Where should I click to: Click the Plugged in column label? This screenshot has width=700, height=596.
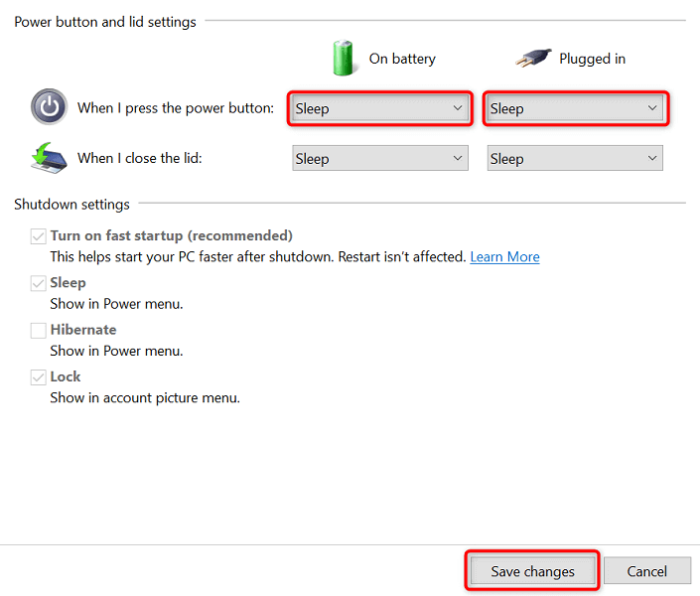[x=592, y=59]
